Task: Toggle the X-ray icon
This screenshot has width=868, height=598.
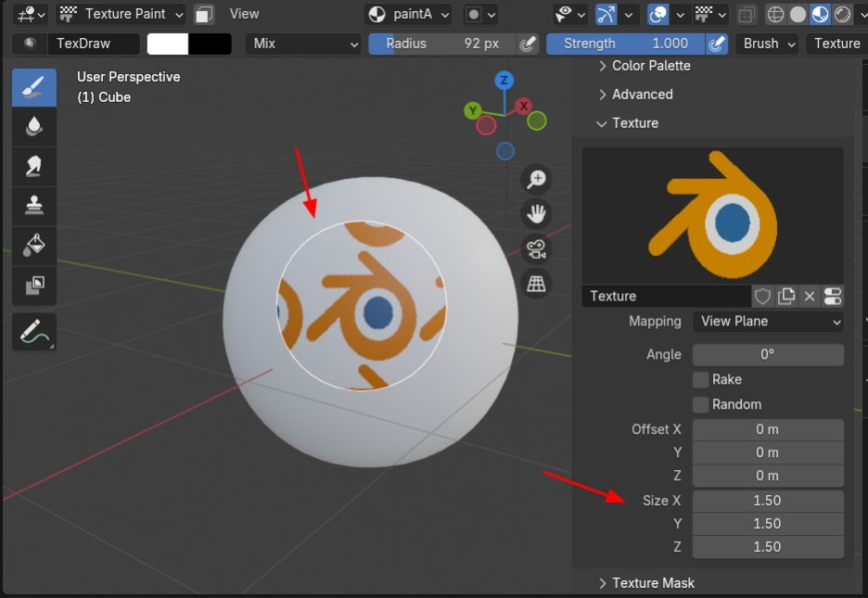Action: pyautogui.click(x=747, y=15)
